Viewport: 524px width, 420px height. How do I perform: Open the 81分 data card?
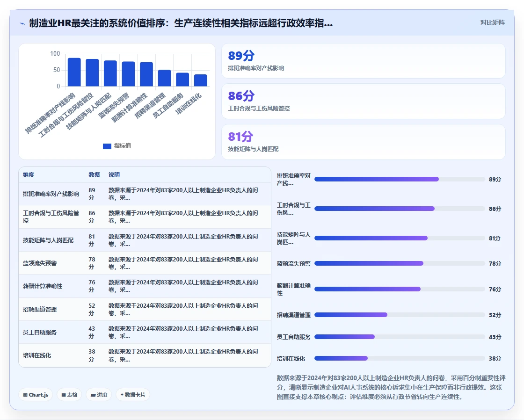coord(364,142)
